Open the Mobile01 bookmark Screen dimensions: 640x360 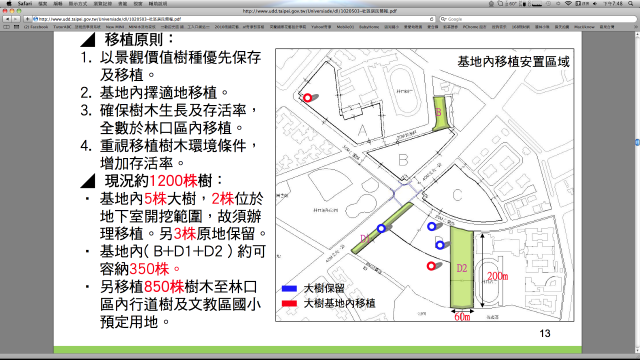(x=345, y=27)
